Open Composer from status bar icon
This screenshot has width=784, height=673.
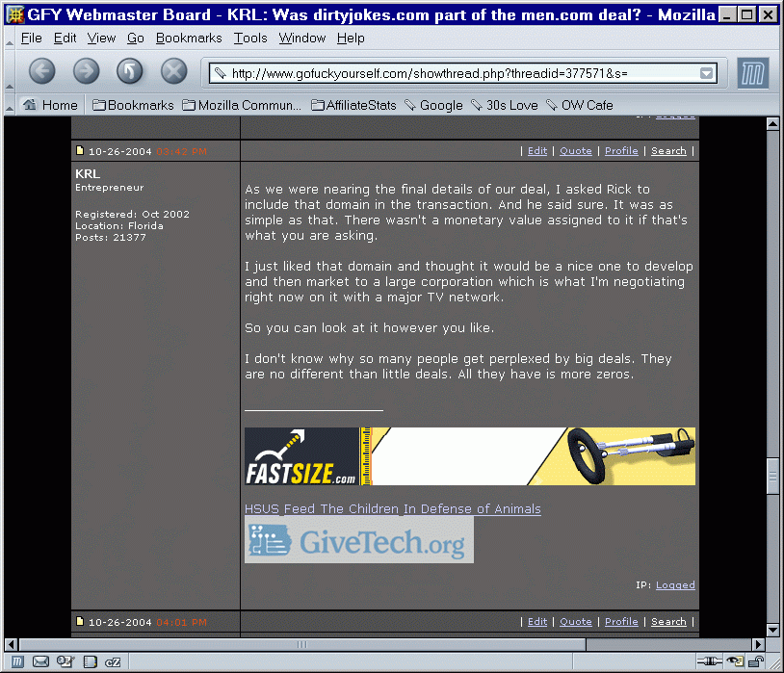[x=65, y=662]
